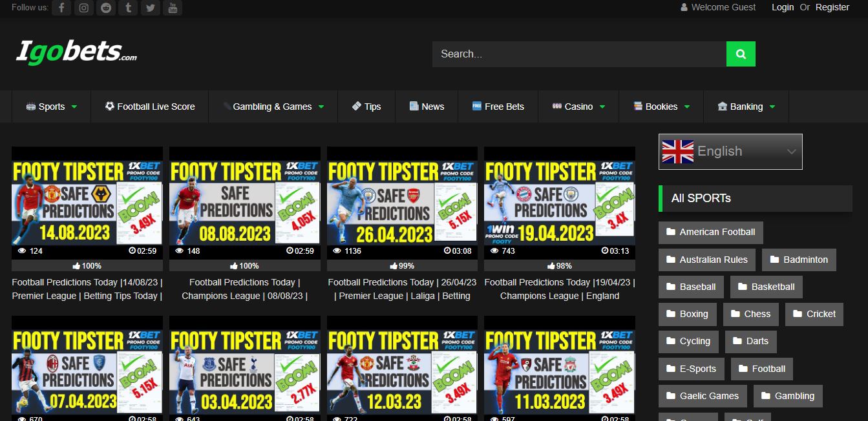This screenshot has height=421, width=868.
Task: Click the Register link
Action: [x=832, y=7]
